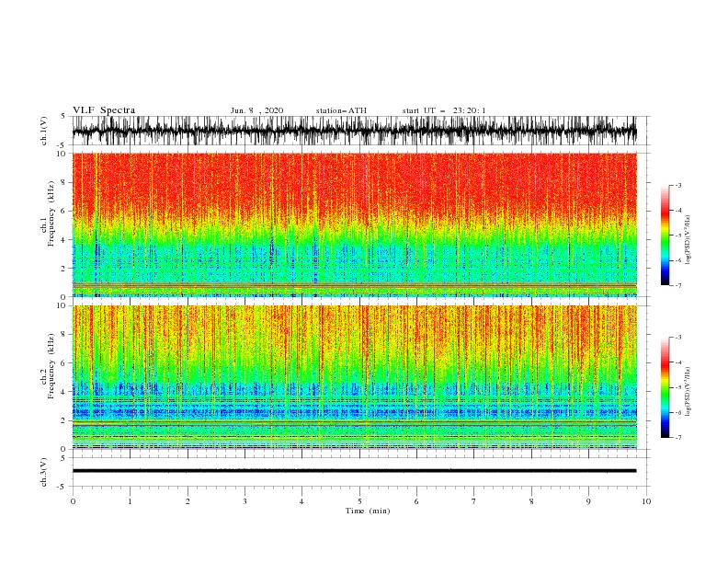Click the "start UT = 23:20: 1" header text
The image size is (728, 563).
[444, 110]
